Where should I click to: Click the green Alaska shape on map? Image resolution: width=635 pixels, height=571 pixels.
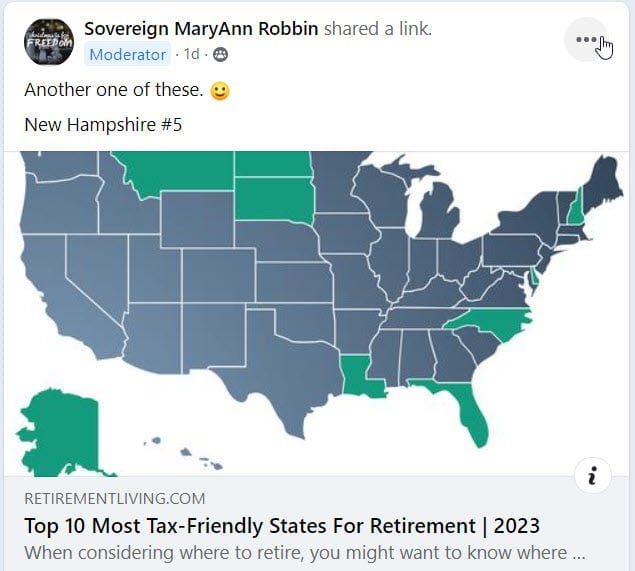pyautogui.click(x=63, y=433)
